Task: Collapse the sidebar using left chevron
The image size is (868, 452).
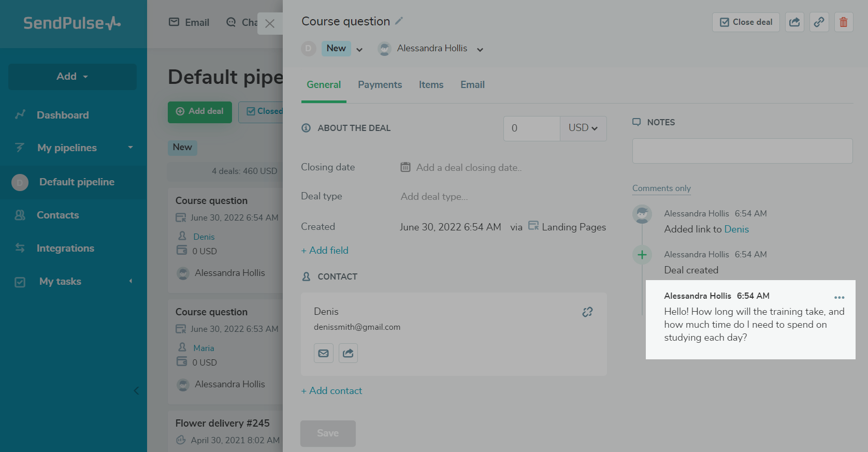Action: pos(136,390)
